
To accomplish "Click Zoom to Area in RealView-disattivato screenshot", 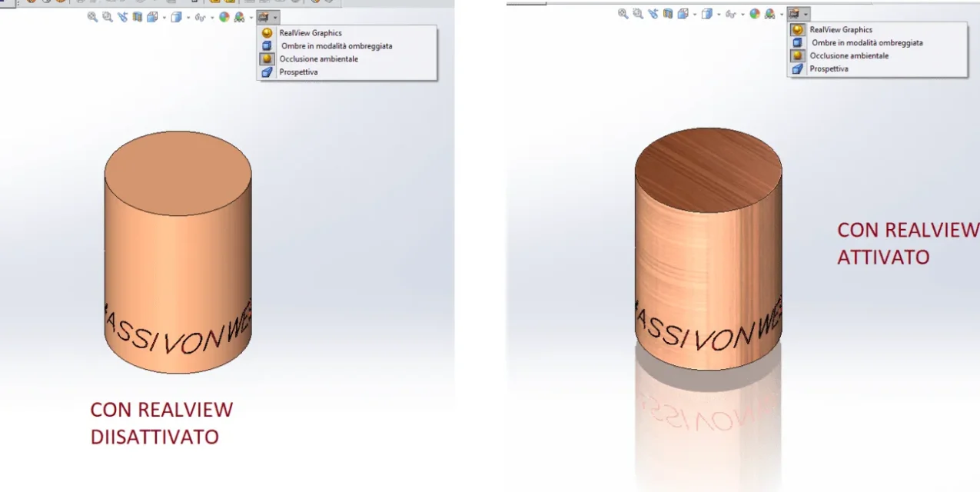I will (108, 17).
